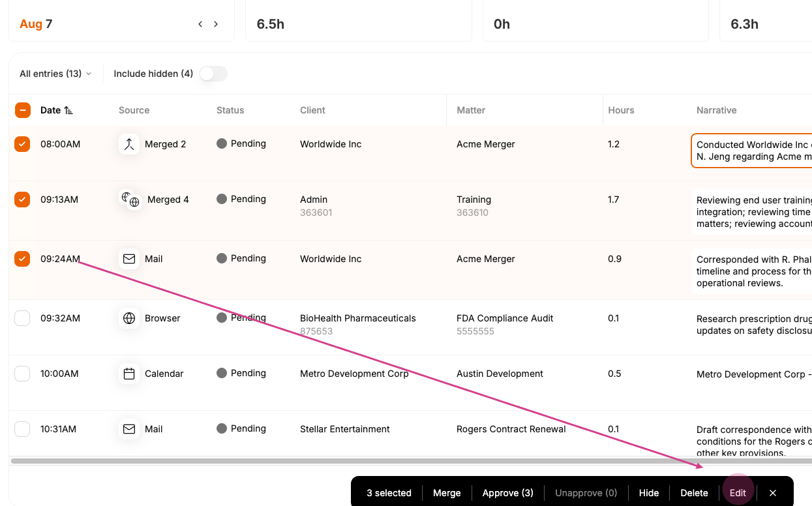Screen dimensions: 812x506
Task: Open the All entries (13) dropdown
Action: click(x=55, y=74)
